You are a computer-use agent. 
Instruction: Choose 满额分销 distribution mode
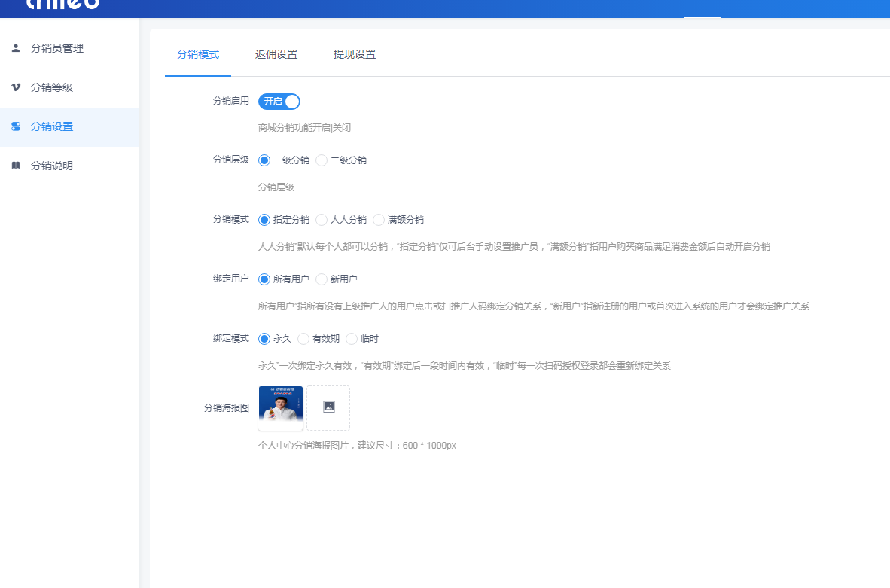point(379,220)
